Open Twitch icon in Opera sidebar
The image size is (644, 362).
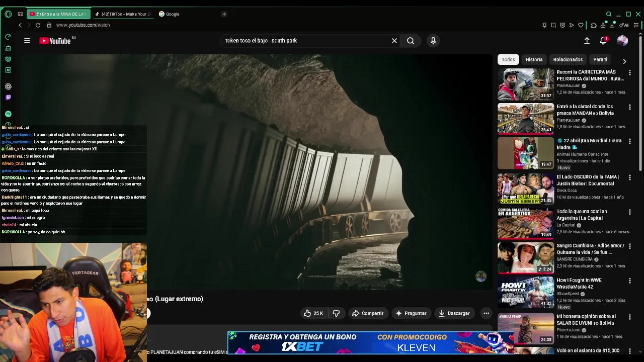point(8,98)
